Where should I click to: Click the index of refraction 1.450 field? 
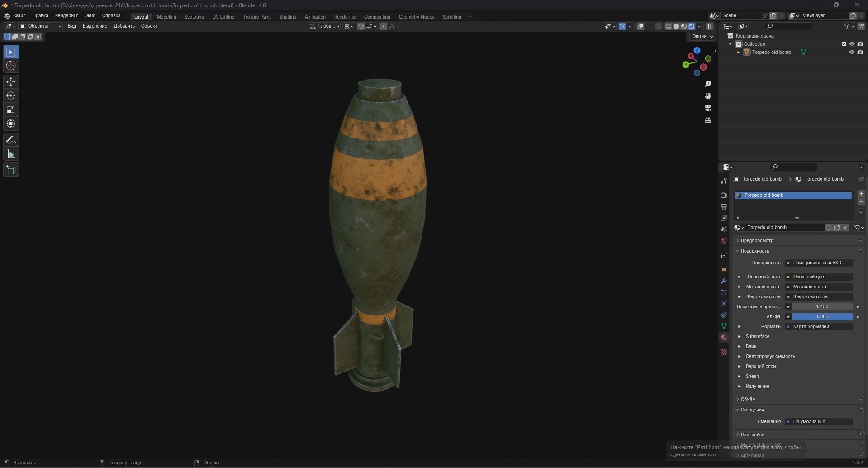tap(822, 306)
